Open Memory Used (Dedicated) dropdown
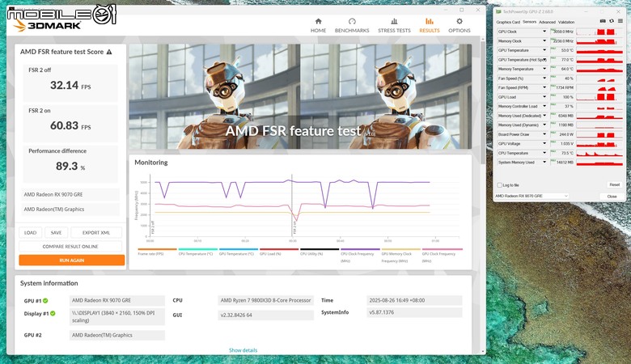This screenshot has height=364, width=631. pos(544,116)
